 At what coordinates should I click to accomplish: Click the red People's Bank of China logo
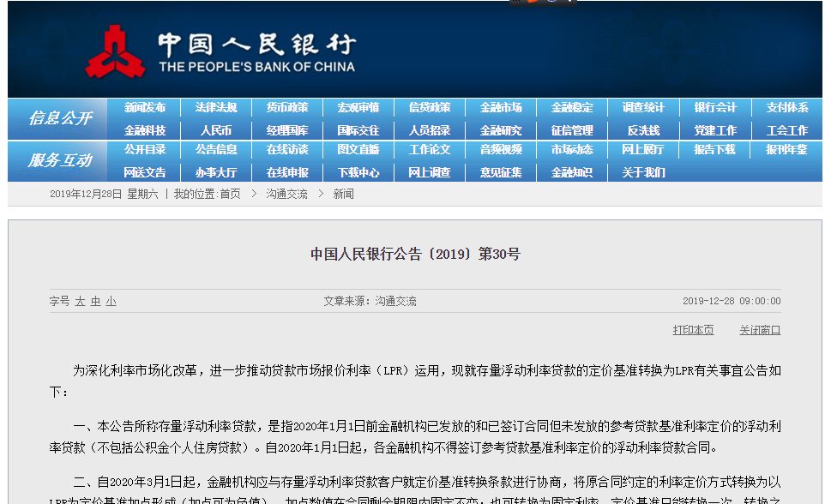click(115, 51)
